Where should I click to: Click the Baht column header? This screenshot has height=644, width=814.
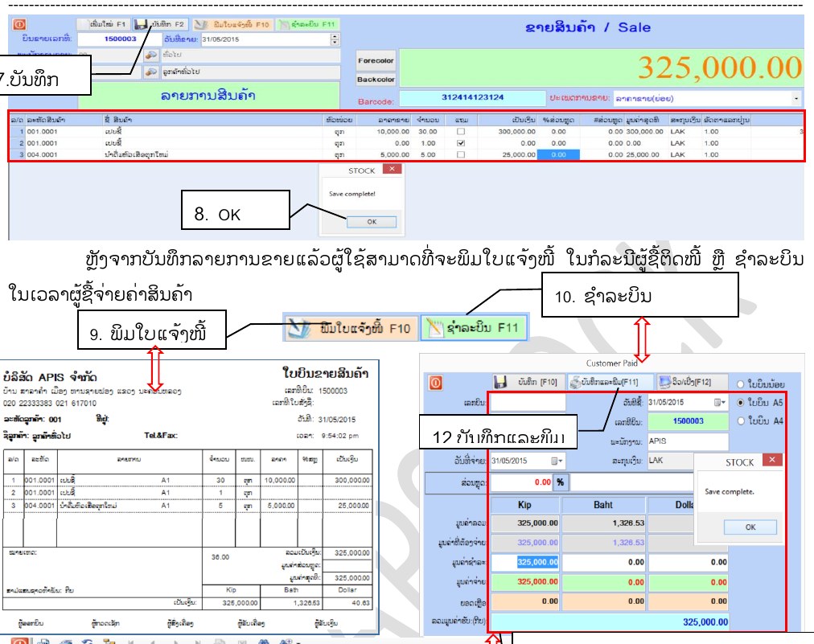pyautogui.click(x=603, y=505)
